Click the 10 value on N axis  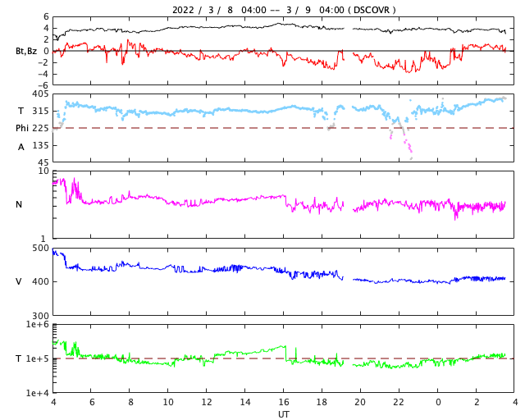[43, 171]
